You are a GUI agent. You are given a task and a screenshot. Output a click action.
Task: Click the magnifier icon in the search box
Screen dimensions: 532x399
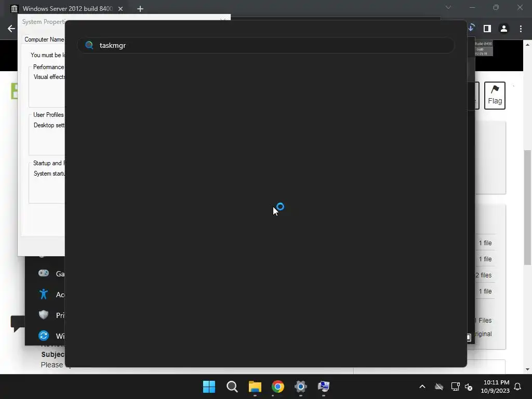pos(89,45)
